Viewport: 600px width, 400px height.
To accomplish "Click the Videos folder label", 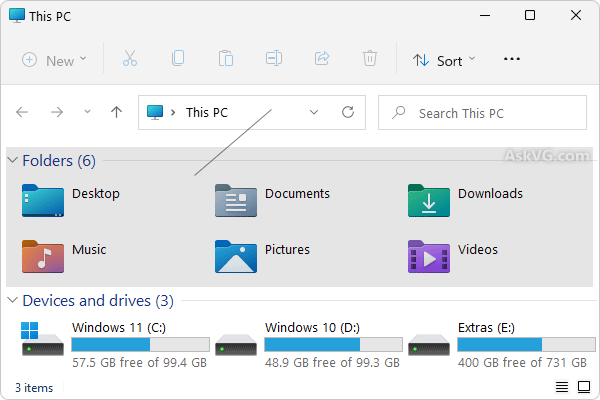I will (478, 250).
